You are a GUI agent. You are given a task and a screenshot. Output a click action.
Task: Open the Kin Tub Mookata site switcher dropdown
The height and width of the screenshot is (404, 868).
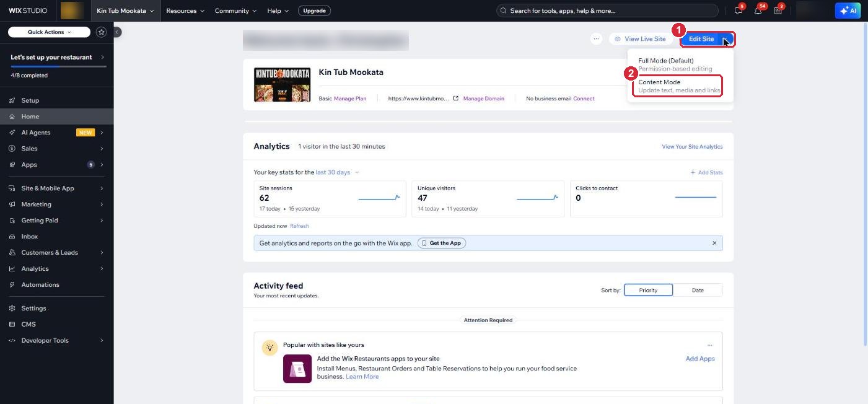click(125, 11)
